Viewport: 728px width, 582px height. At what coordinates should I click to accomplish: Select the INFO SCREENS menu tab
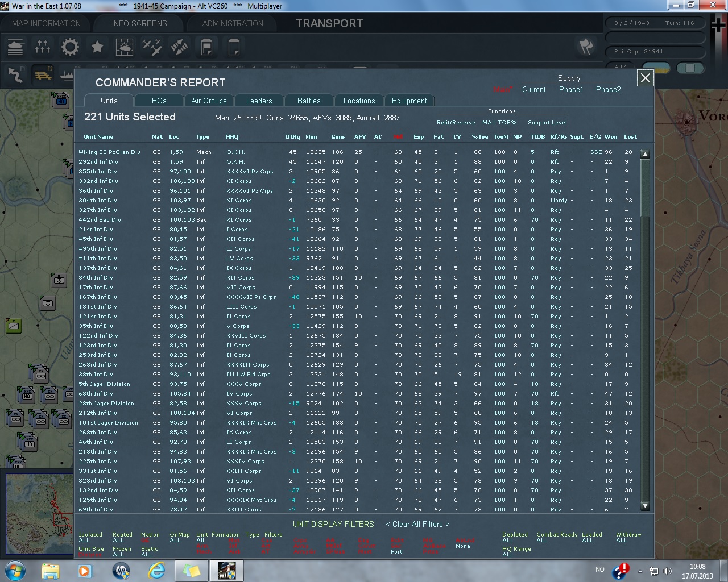click(139, 23)
